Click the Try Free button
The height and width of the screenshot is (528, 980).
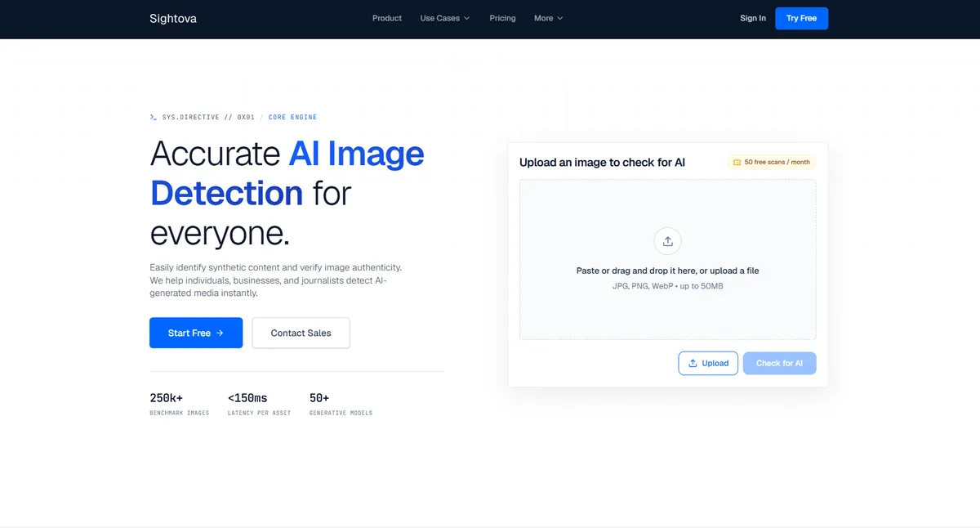(x=801, y=18)
